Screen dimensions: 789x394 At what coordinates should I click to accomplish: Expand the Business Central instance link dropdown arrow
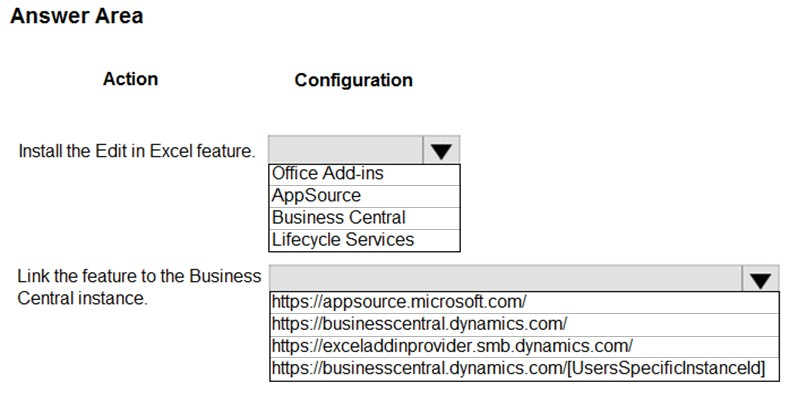760,279
